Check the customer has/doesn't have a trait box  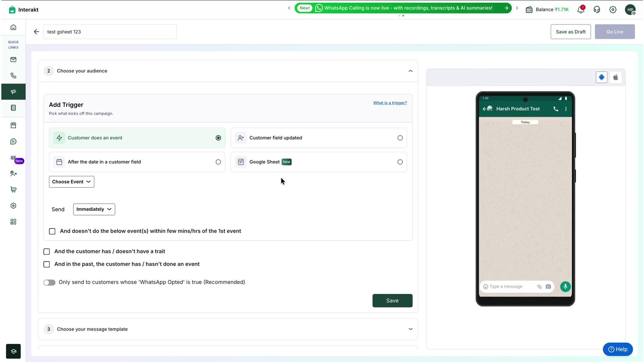pos(47,252)
